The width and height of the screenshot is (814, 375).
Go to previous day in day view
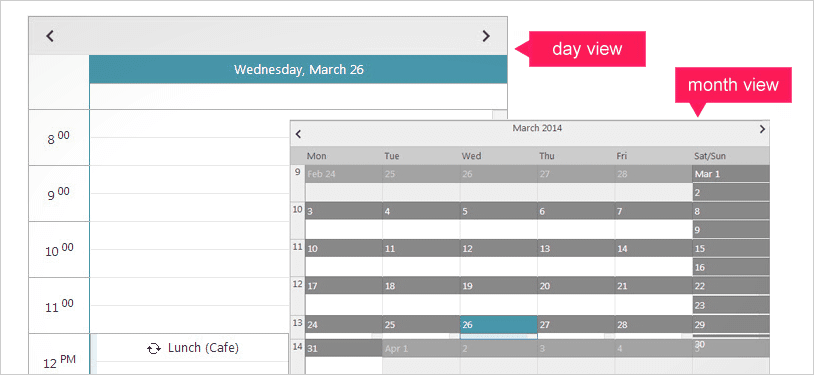point(50,36)
